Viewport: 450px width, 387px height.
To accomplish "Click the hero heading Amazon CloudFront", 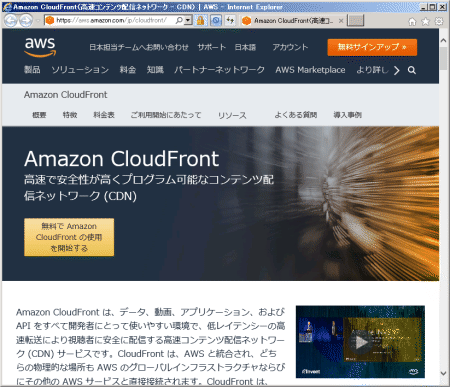I will tap(122, 159).
